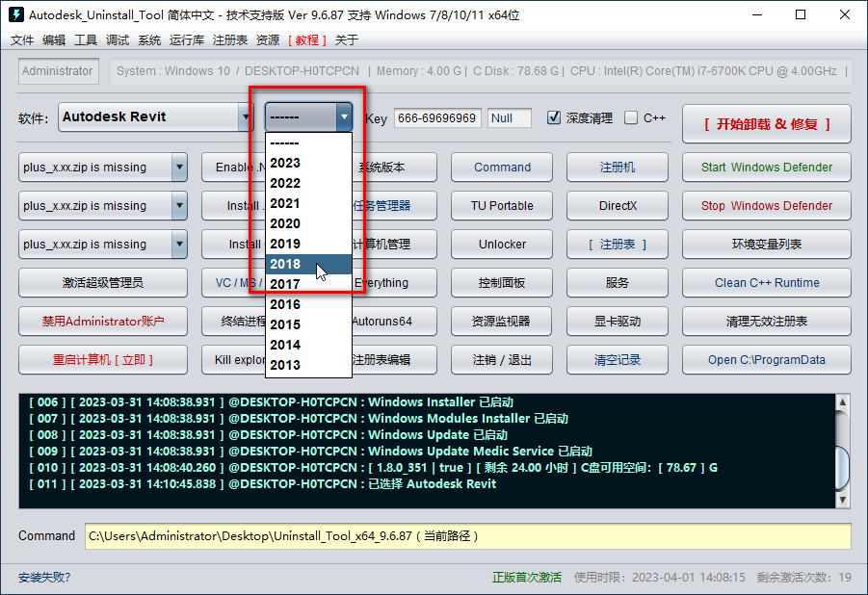The height and width of the screenshot is (595, 868).
Task: Pick 2013 from the version list
Action: [x=308, y=365]
